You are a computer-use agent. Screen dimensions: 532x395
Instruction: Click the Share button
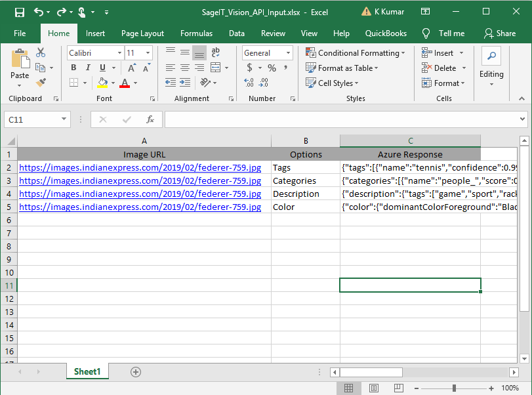click(500, 33)
